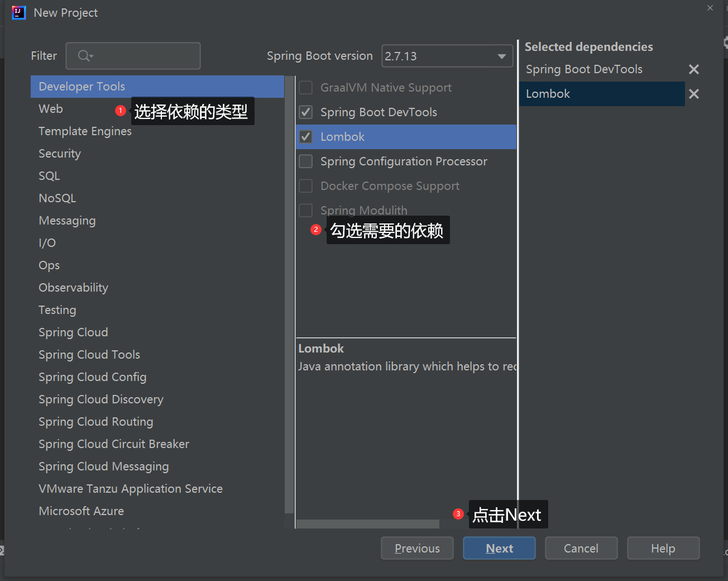This screenshot has width=728, height=581.
Task: Uncheck Spring Boot DevTools checkbox
Action: [306, 112]
